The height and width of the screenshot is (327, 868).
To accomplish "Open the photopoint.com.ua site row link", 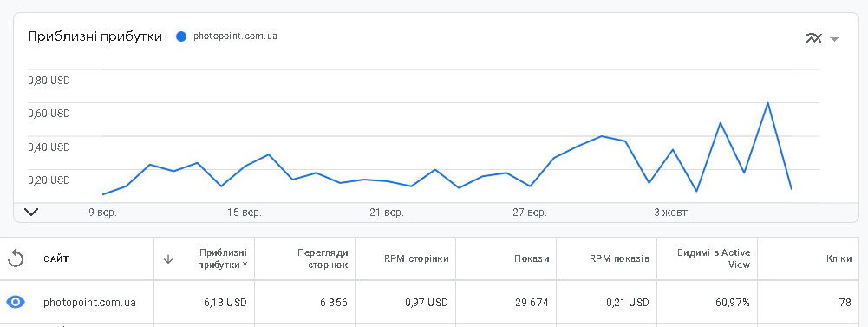I will tap(89, 303).
